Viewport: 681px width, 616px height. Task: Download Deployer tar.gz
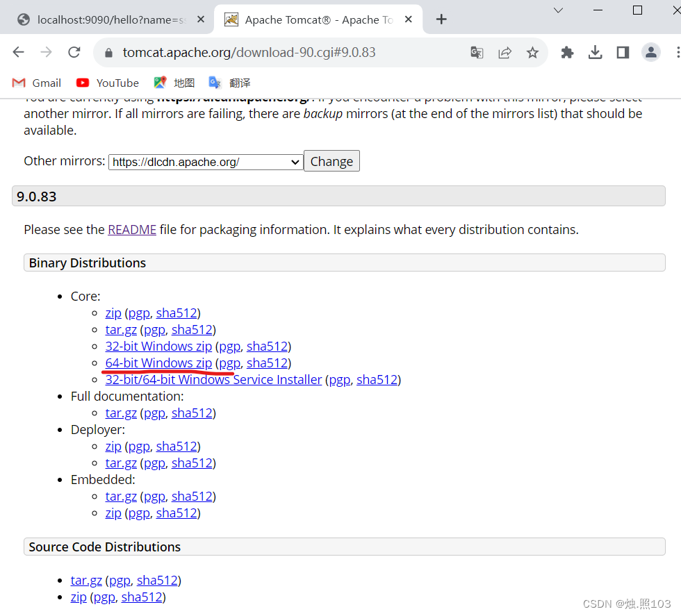pos(121,463)
